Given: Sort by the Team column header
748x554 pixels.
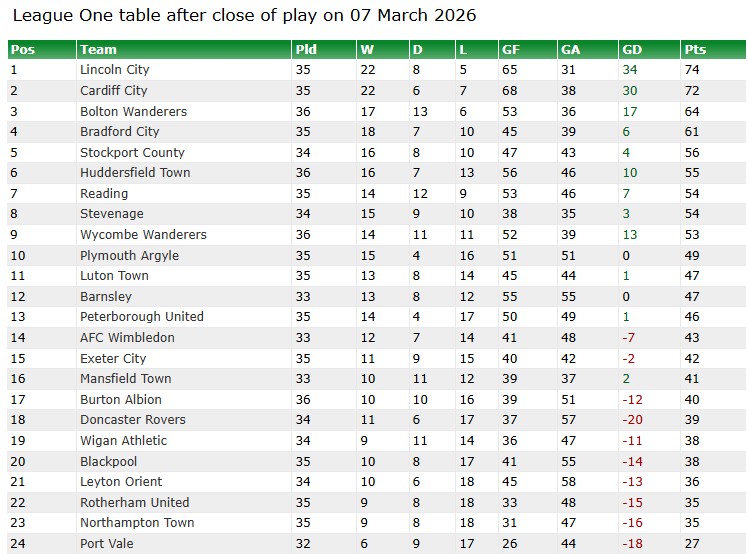Looking at the screenshot, I should [98, 50].
